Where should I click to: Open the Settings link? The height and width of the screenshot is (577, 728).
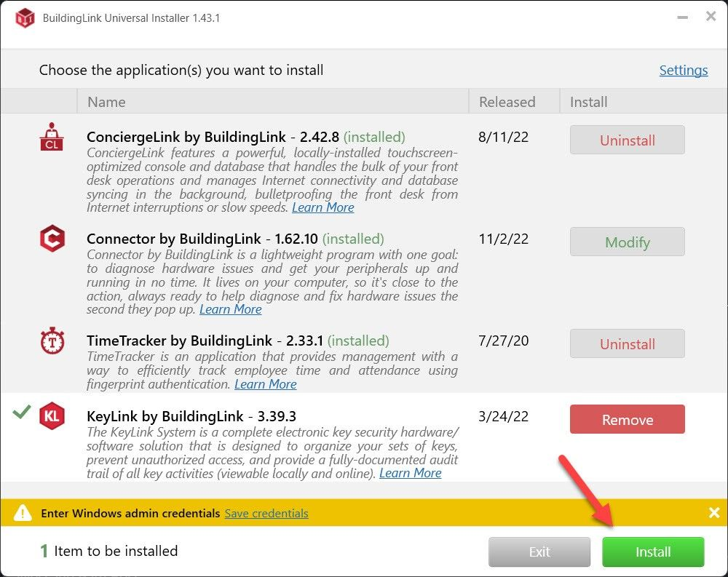[x=684, y=70]
